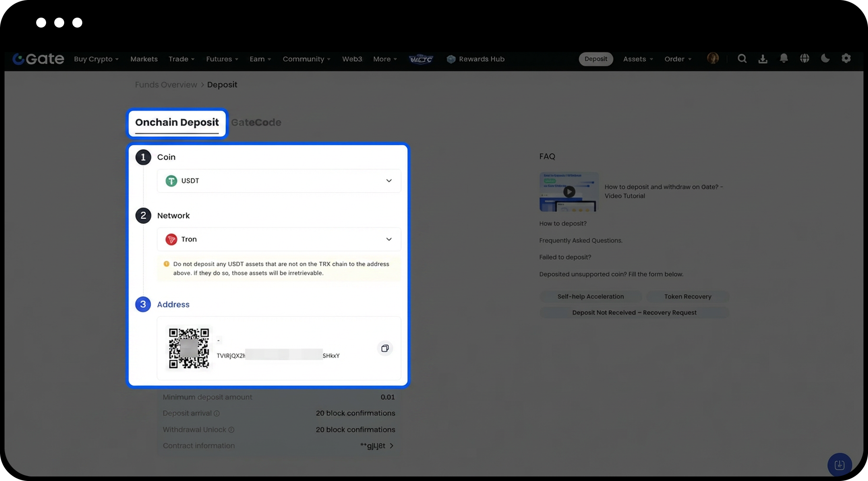The image size is (868, 481).
Task: Open the language globe icon
Action: click(x=804, y=59)
